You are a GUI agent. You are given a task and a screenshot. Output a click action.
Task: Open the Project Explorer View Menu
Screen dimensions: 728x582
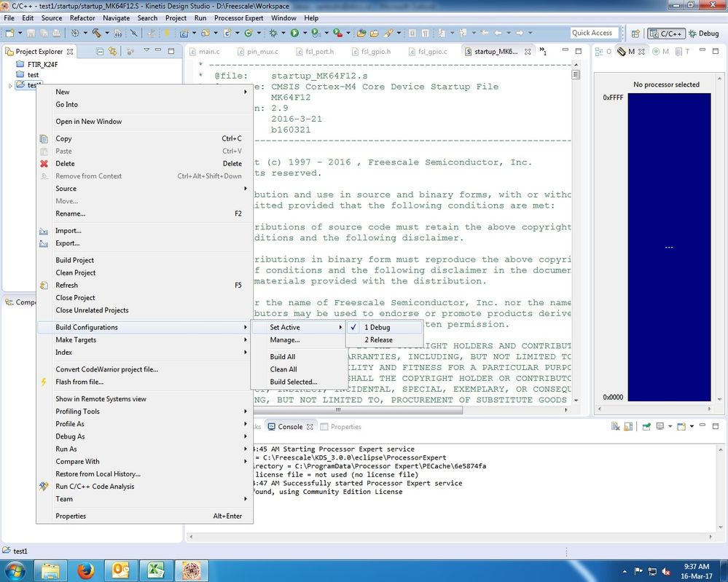[x=146, y=50]
